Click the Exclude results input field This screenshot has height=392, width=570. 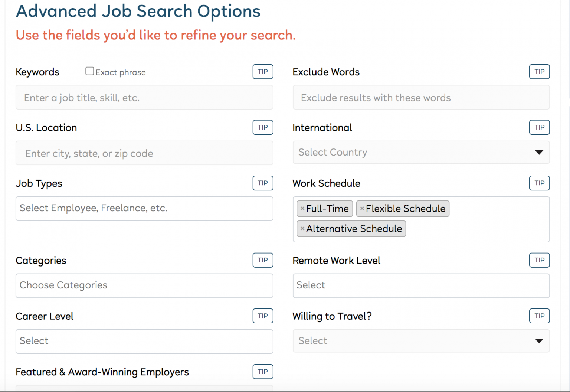421,97
